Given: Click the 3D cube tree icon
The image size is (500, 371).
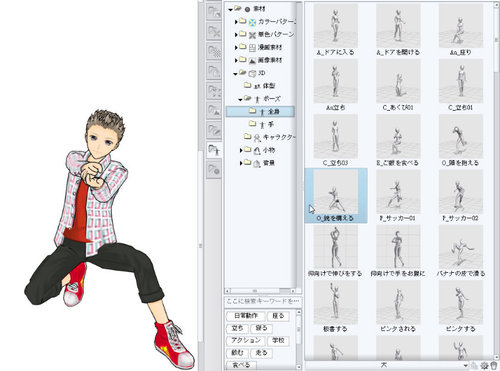Looking at the screenshot, I should (x=252, y=73).
